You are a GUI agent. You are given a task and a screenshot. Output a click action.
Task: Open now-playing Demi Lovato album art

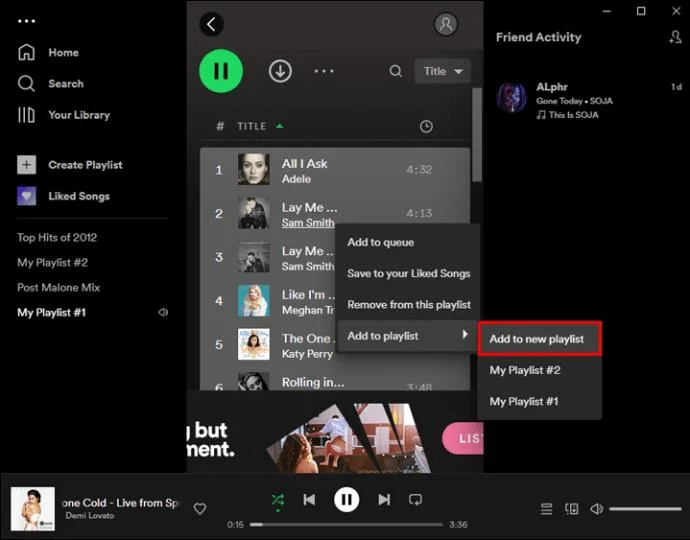33,508
